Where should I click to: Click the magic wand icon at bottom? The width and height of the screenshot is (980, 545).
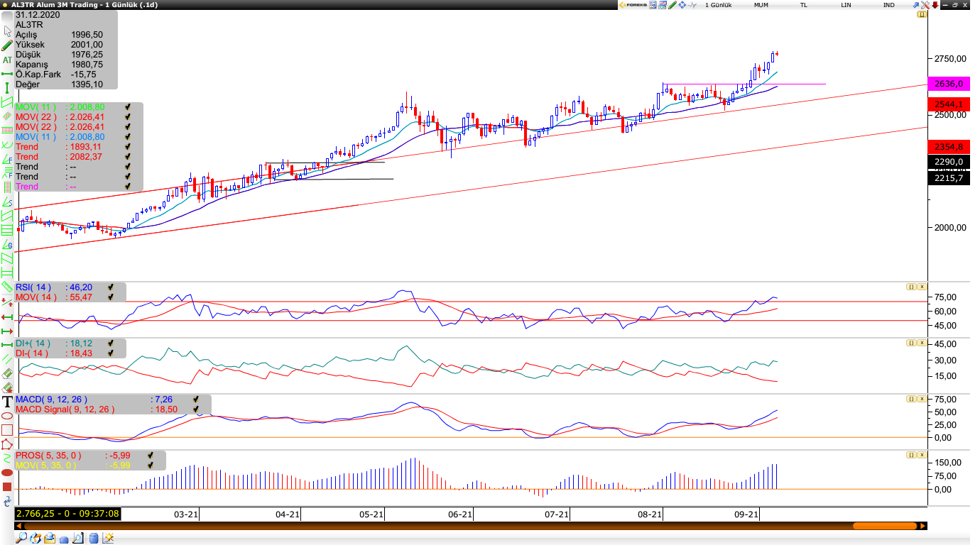tap(108, 538)
